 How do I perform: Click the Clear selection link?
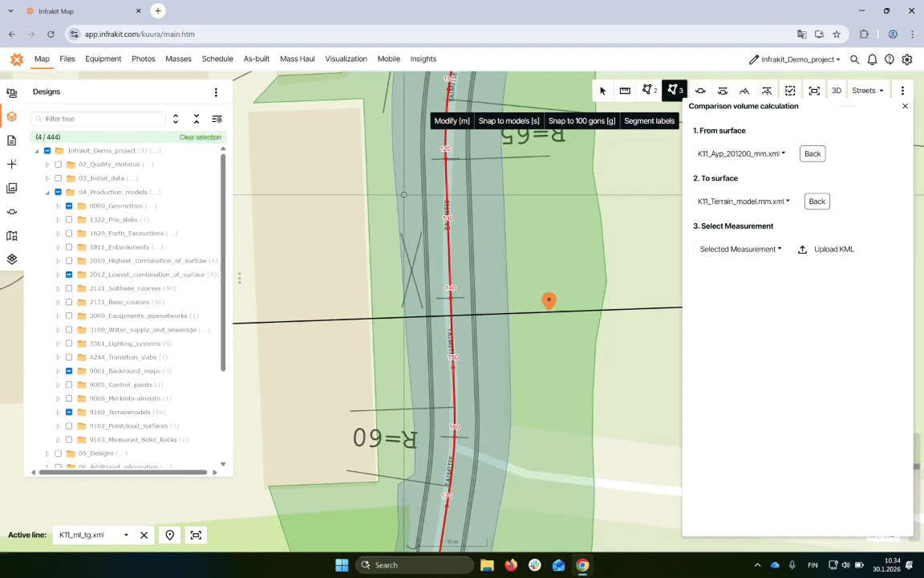200,137
